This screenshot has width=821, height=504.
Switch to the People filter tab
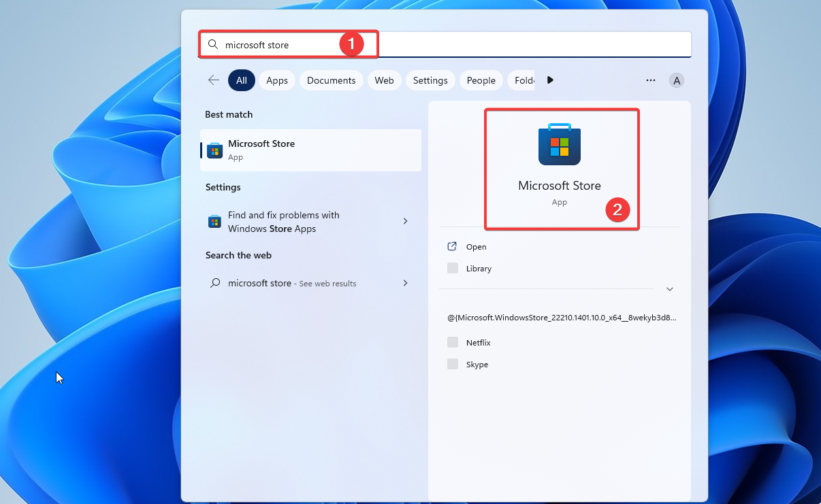coord(481,80)
